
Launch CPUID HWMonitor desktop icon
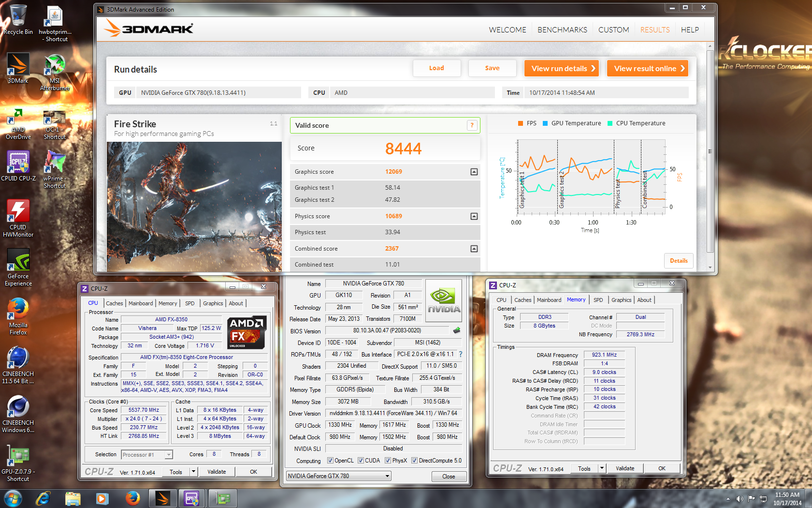[18, 218]
